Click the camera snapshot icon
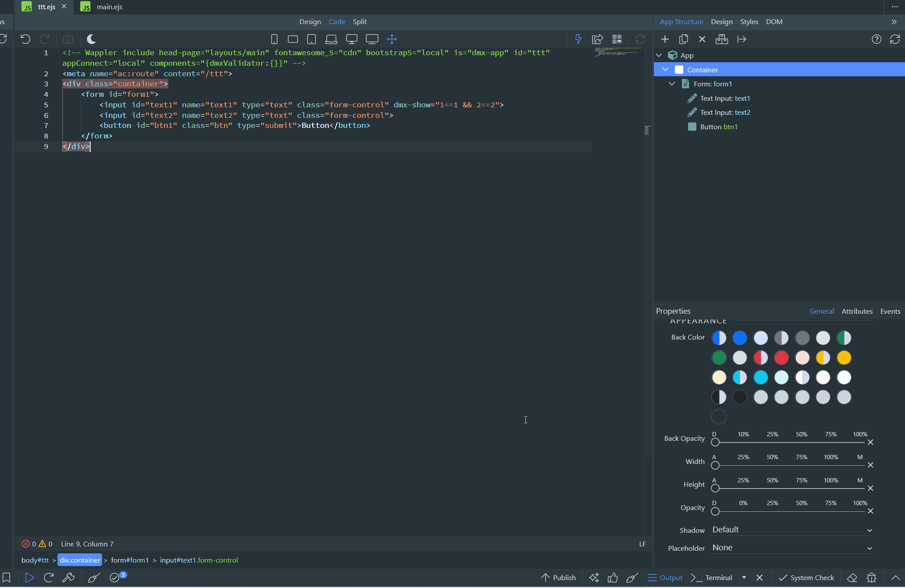 click(x=68, y=39)
